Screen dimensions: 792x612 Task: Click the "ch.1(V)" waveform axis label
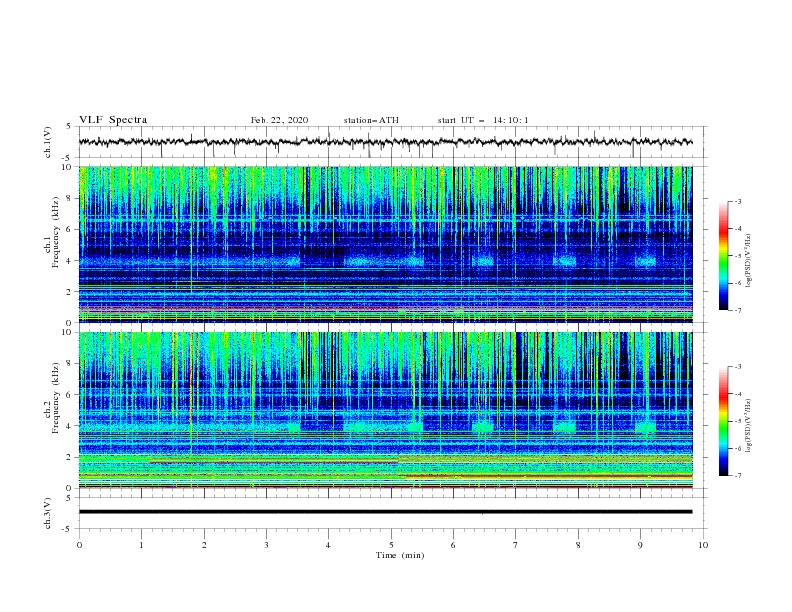click(48, 142)
